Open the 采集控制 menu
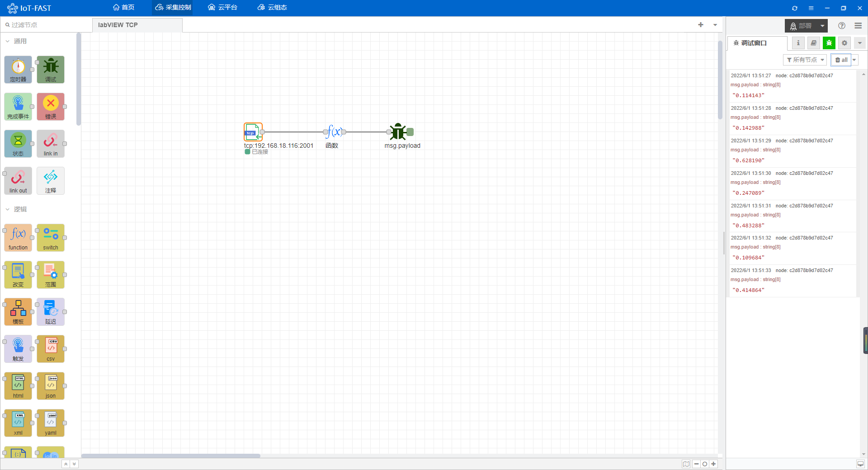 173,7
